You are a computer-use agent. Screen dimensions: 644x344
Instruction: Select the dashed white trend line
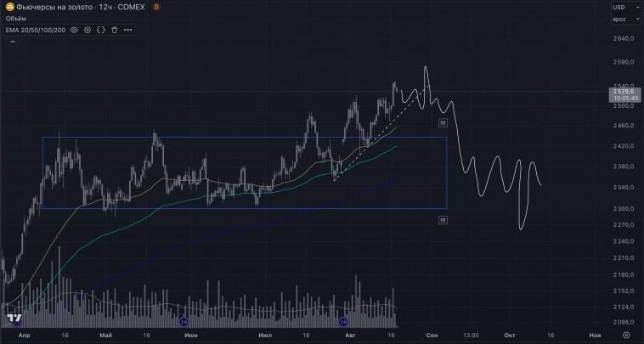pos(381,134)
